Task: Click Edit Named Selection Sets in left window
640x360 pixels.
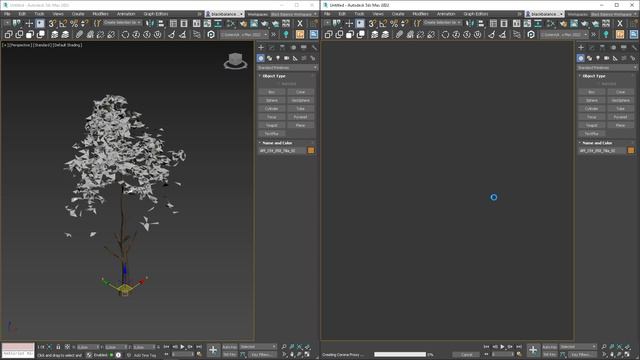Action: pos(98,24)
